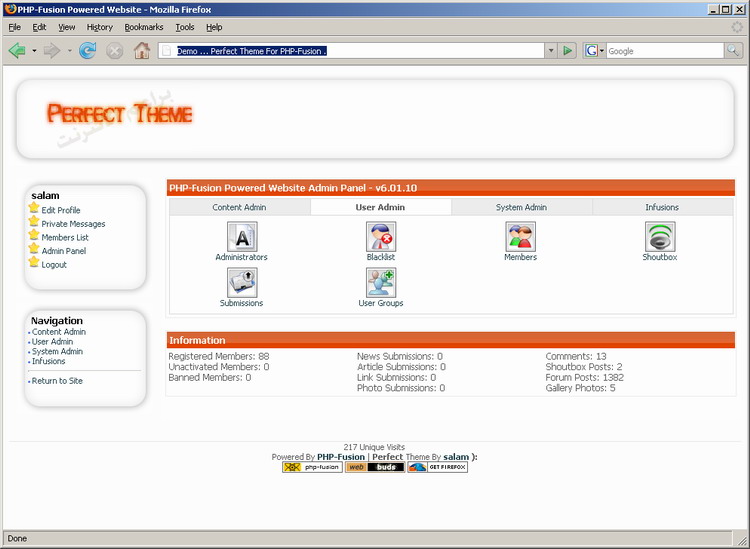Click the search magnifier icon
The width and height of the screenshot is (750, 549).
point(733,50)
